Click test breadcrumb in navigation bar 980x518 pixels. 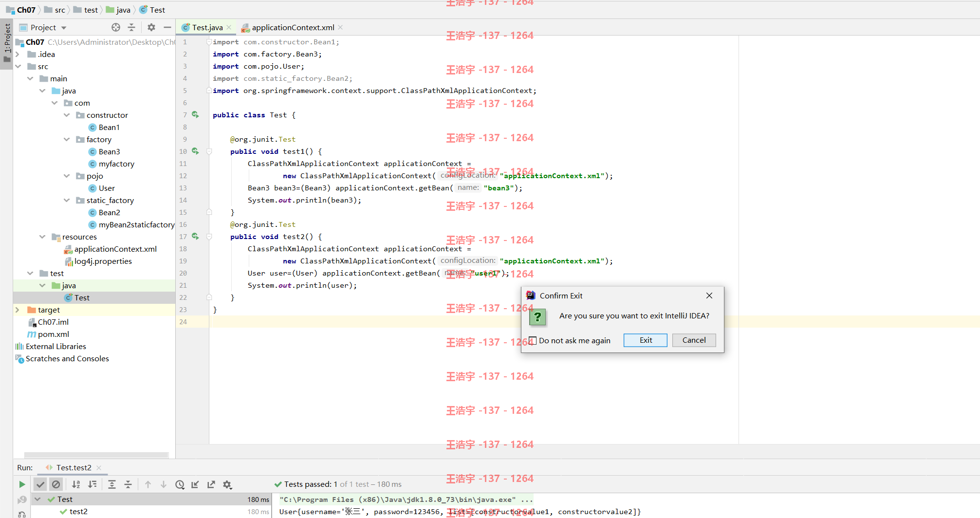point(86,10)
